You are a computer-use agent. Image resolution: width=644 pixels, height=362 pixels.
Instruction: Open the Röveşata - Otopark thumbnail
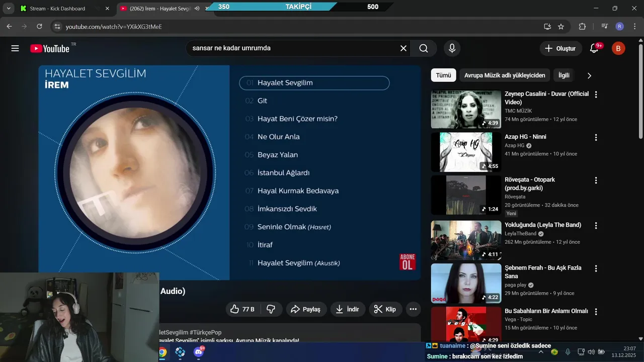coord(466,195)
